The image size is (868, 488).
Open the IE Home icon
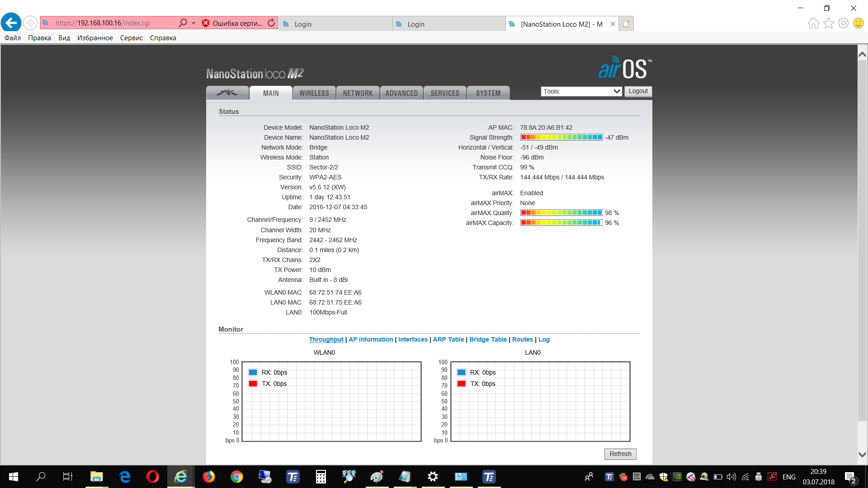point(813,23)
